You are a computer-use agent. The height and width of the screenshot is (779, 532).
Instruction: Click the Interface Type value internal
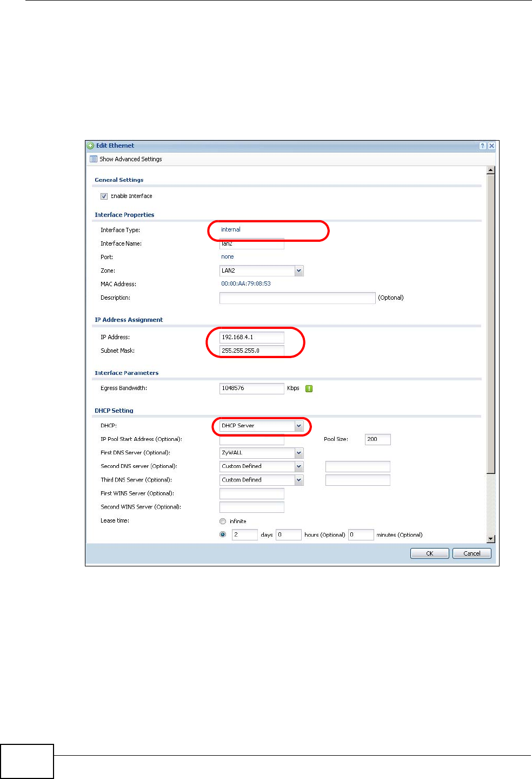pyautogui.click(x=231, y=229)
